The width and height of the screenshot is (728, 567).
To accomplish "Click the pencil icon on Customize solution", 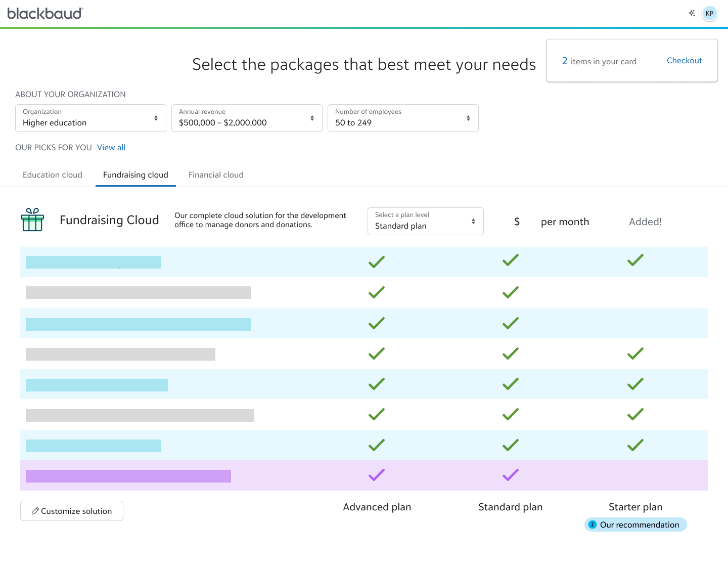I will click(35, 511).
